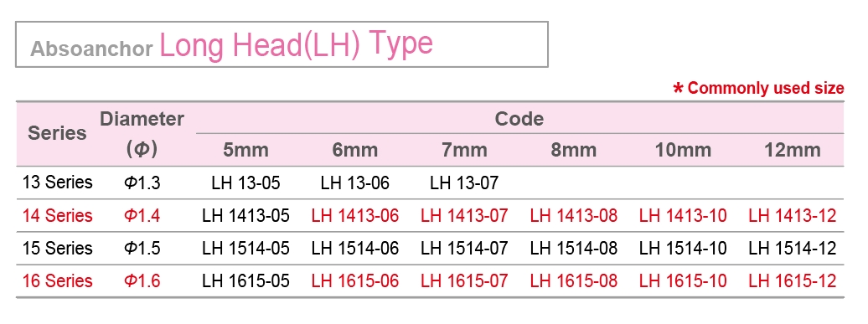Select the 8mm column header

(x=573, y=150)
